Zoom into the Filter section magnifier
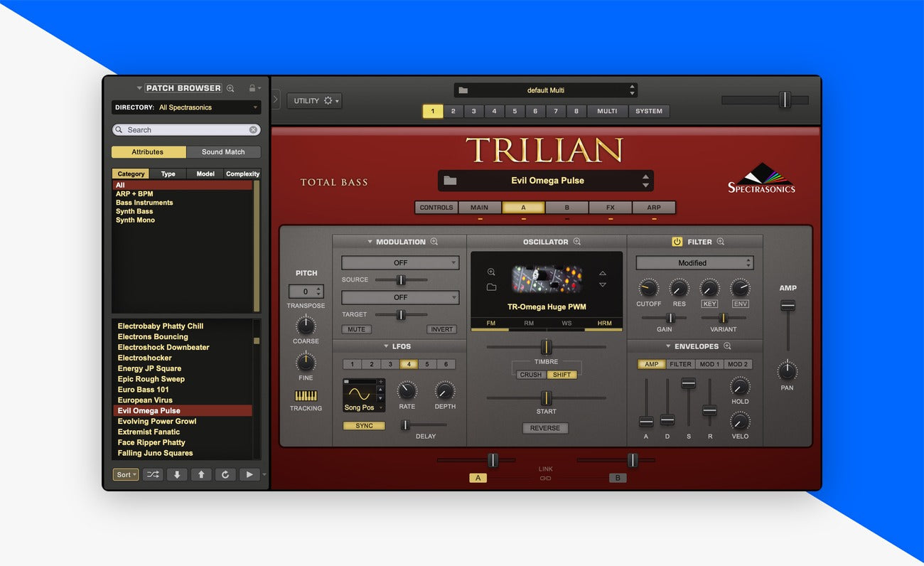Viewport: 924px width, 566px height. (721, 242)
